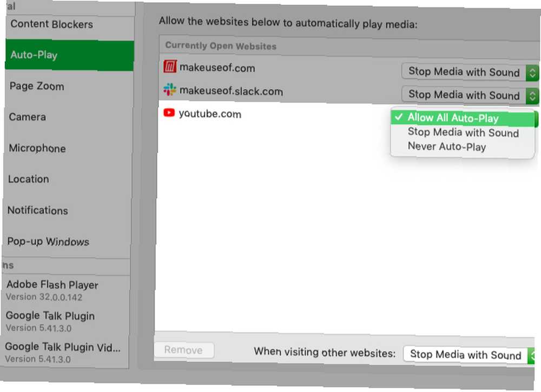The image size is (541, 392).
Task: Click the Slack favicon for makeuseof.slack.com
Action: click(x=169, y=89)
